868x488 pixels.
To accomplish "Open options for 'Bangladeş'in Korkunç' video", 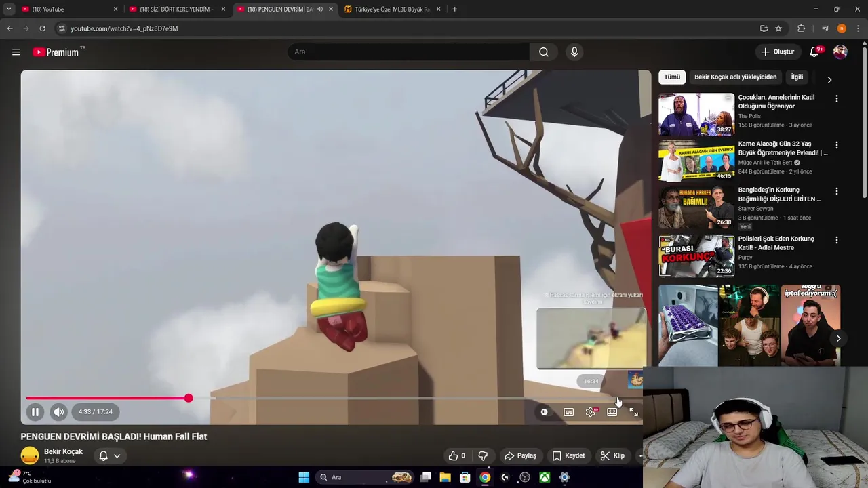I will point(836,191).
